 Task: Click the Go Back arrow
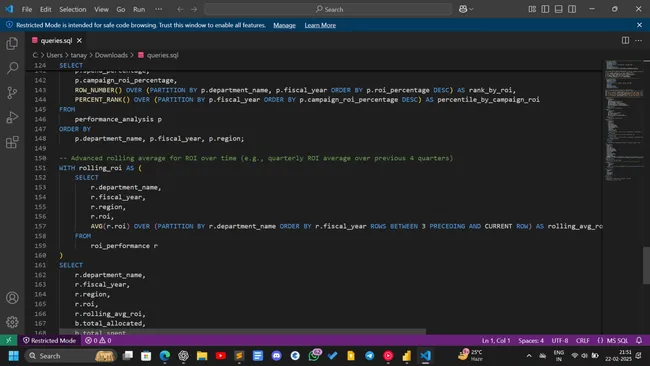[180, 9]
